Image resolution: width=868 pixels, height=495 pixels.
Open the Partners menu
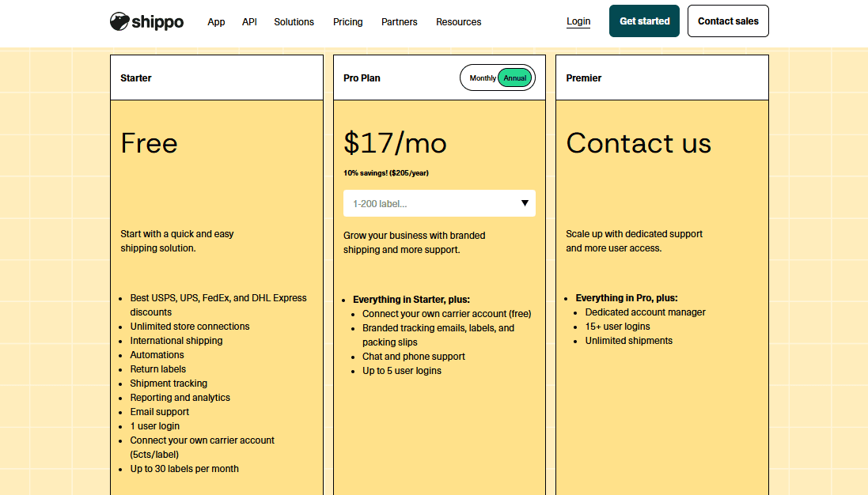[399, 22]
